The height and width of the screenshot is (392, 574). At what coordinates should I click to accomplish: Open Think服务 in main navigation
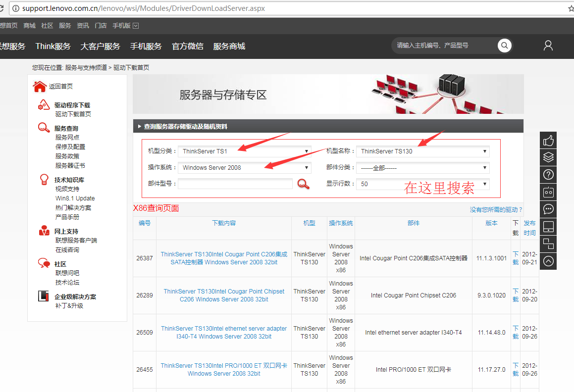(53, 46)
